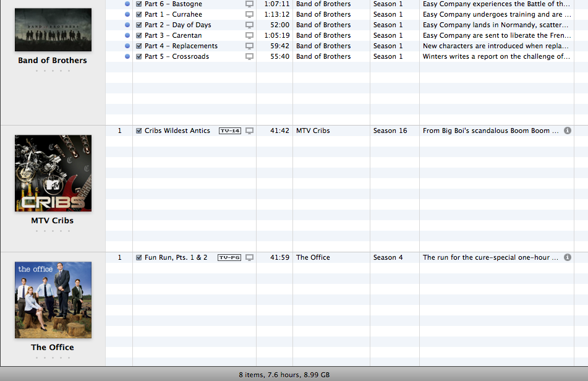Select the episode Part 5 – Crossroads

click(x=177, y=56)
